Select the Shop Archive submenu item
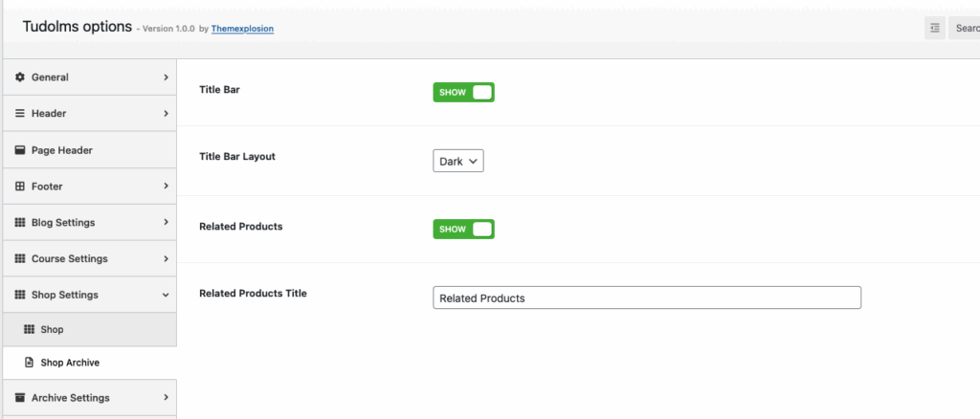Screen dimensions: 980x419 coord(70,364)
